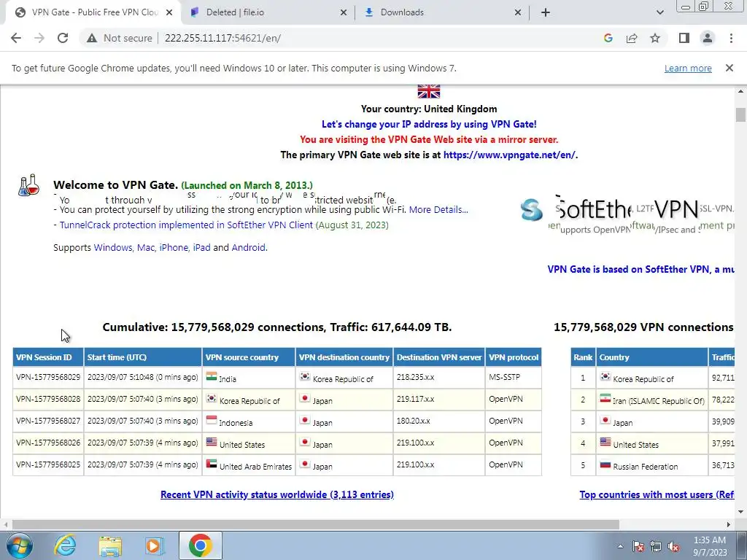Click the share page icon
This screenshot has height=560, width=747.
[x=632, y=38]
